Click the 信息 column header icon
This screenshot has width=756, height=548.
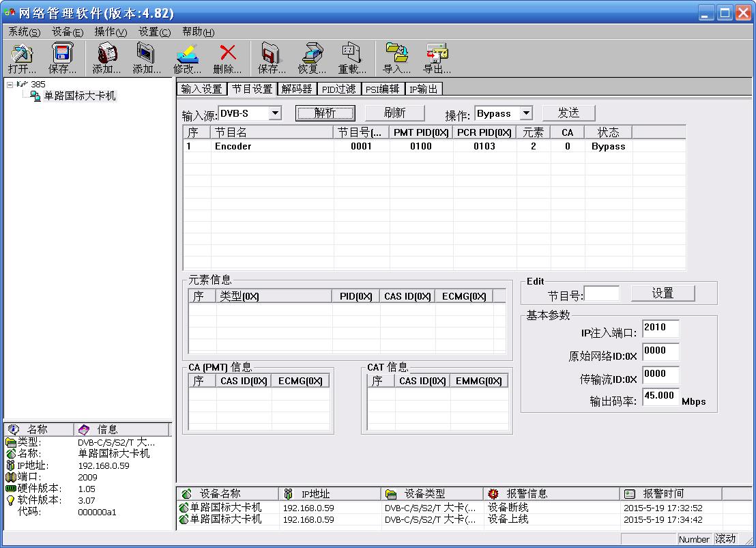pos(84,429)
